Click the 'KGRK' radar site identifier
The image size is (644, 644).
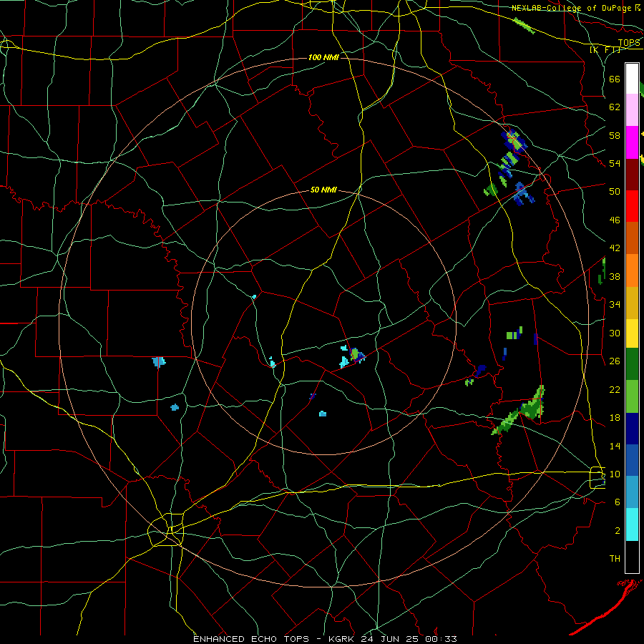coord(342,639)
